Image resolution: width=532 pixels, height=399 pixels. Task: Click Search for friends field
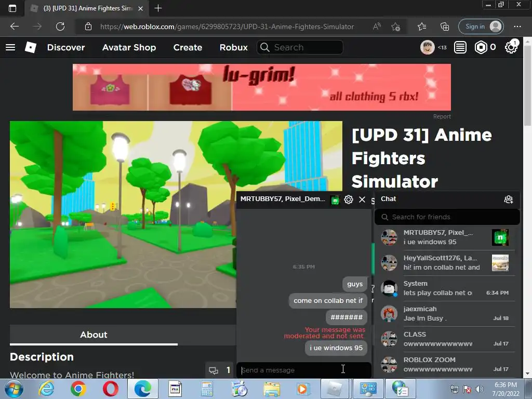coord(447,217)
